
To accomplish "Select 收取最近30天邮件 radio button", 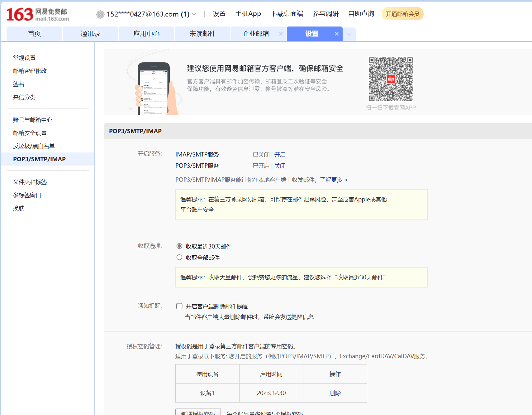I will click(179, 246).
